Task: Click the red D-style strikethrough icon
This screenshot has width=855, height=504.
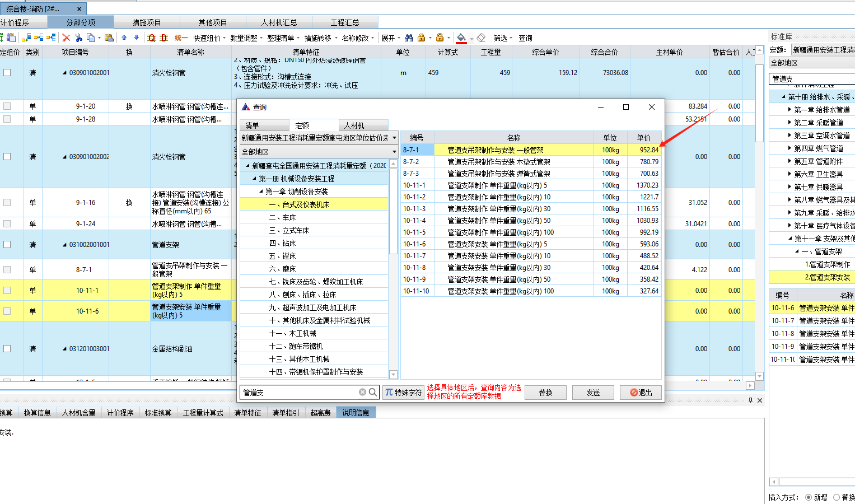Action: coord(163,38)
